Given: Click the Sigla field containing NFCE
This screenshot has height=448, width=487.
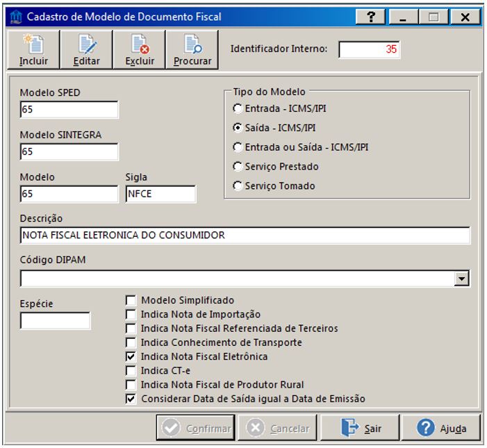Looking at the screenshot, I should [x=160, y=194].
